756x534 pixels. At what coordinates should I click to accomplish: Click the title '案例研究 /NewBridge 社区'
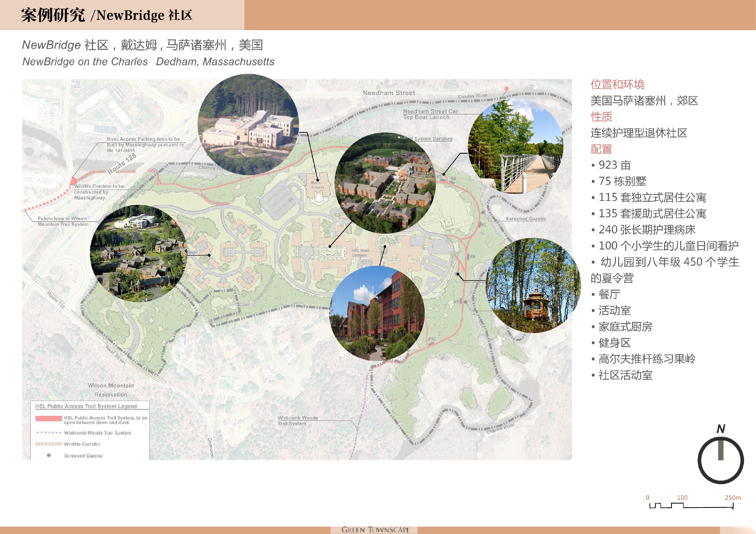pyautogui.click(x=106, y=15)
